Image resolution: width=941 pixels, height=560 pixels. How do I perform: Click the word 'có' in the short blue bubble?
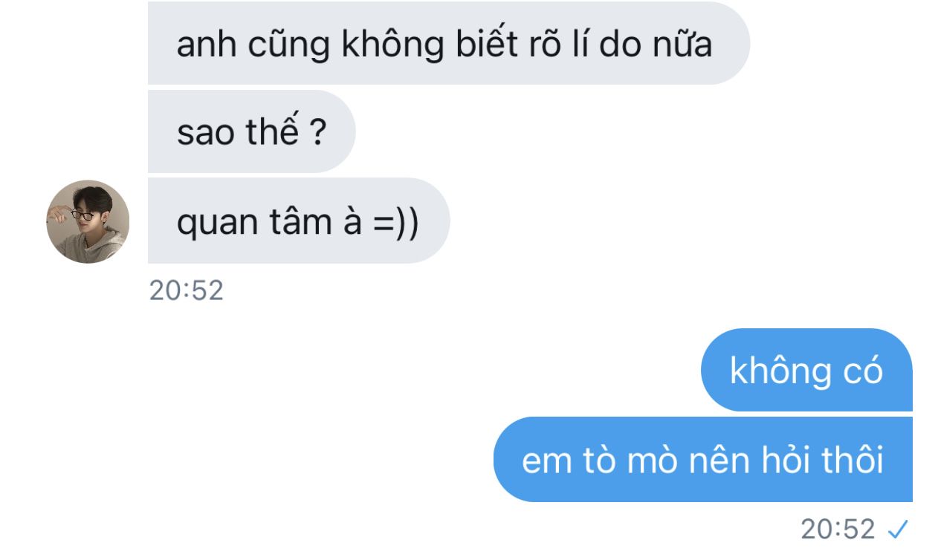862,369
